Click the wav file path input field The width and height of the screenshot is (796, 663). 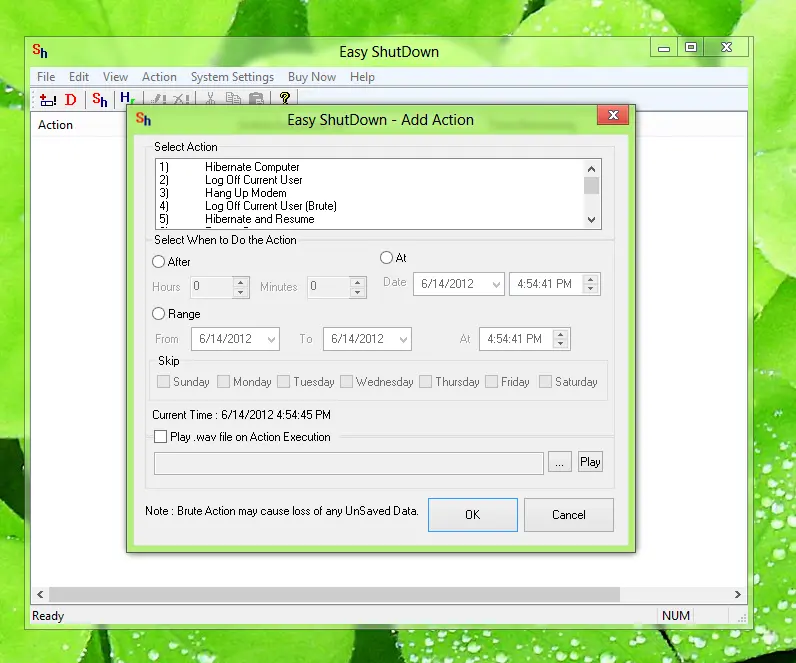(349, 463)
